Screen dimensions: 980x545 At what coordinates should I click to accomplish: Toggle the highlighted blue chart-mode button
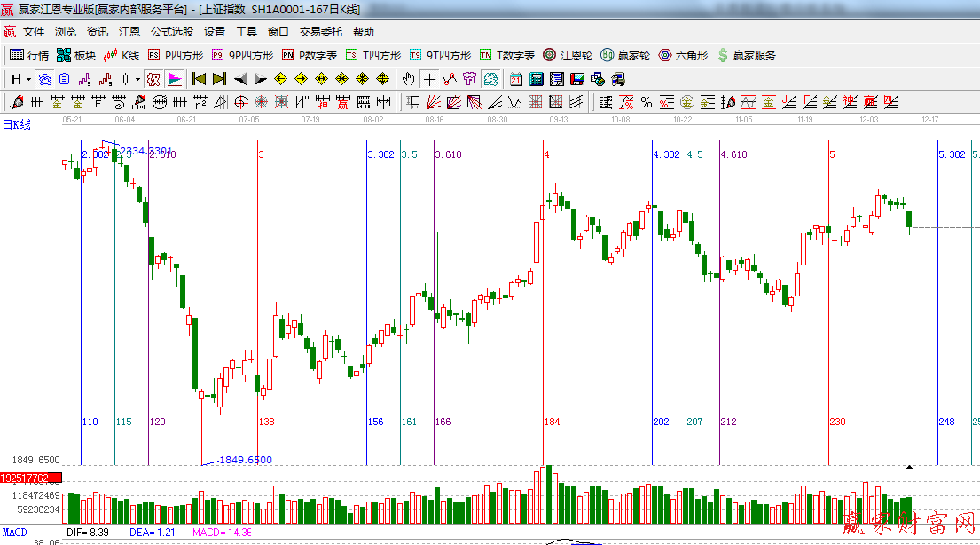[x=43, y=79]
